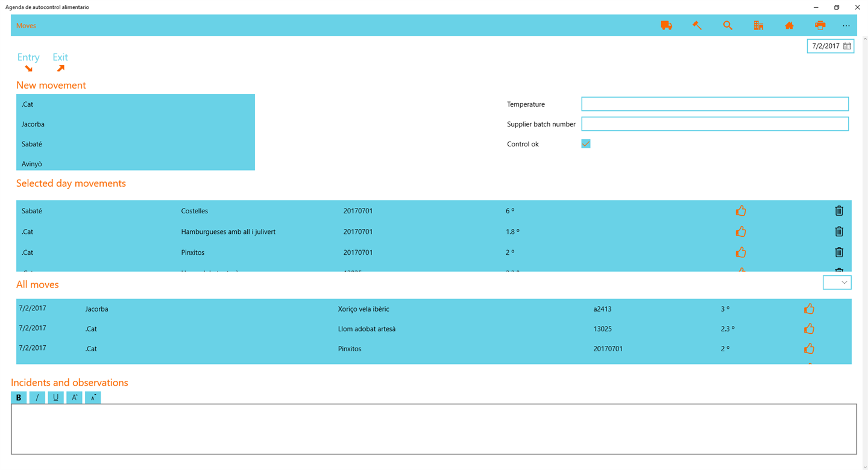Select the Llom adobat artesà cell
868x470 pixels.
[367, 329]
